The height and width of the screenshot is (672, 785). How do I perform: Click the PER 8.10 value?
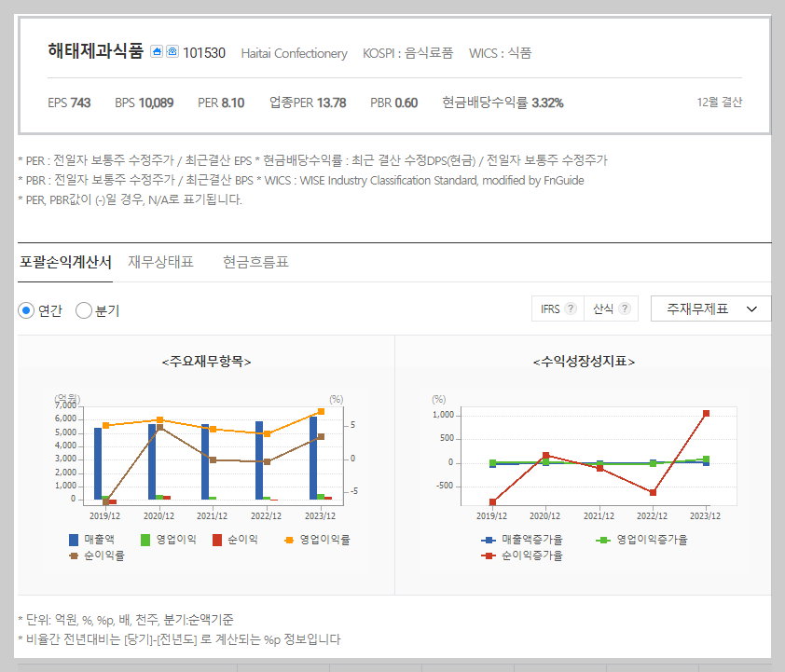click(221, 103)
